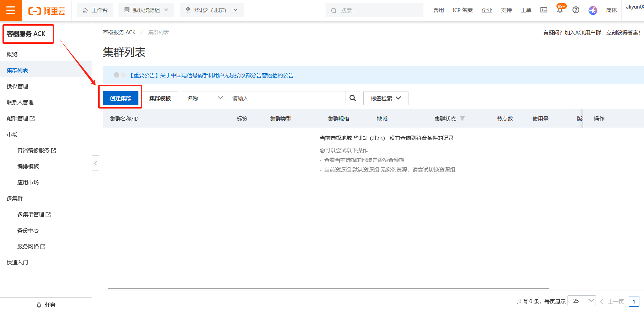644x311 pixels.
Task: Open the 名称 search-type dropdown
Action: 205,98
